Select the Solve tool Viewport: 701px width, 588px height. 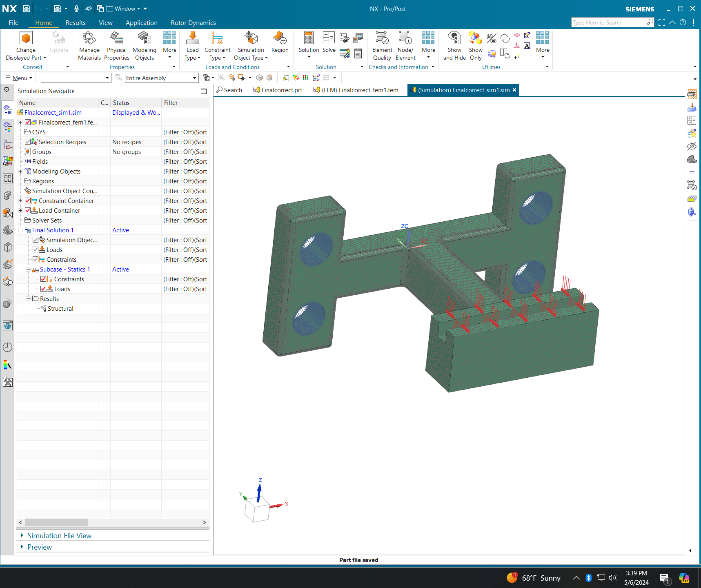(329, 45)
